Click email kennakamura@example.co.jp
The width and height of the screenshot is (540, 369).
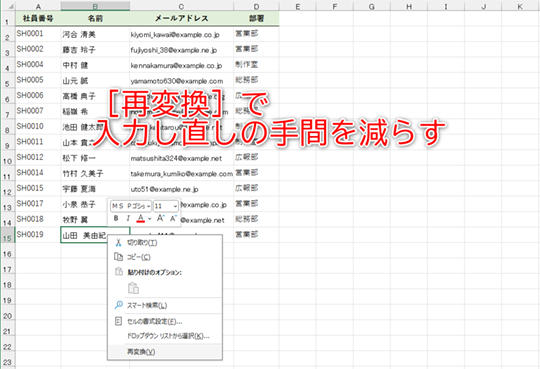pyautogui.click(x=181, y=65)
